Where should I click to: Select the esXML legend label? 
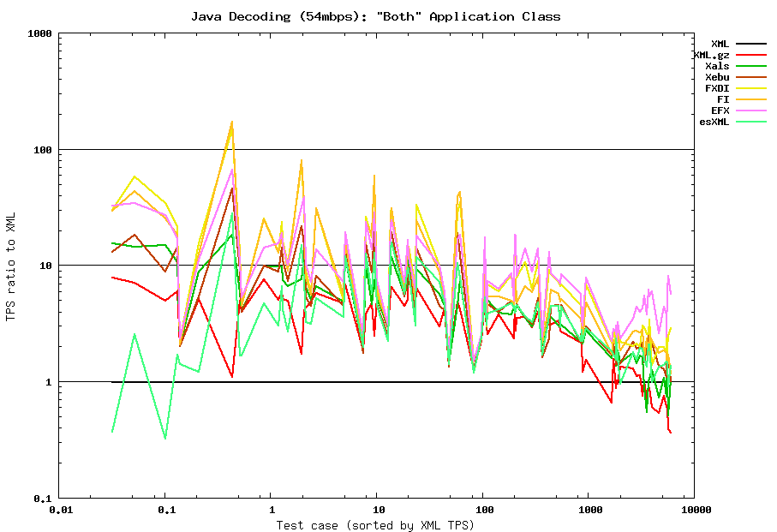pyautogui.click(x=714, y=122)
